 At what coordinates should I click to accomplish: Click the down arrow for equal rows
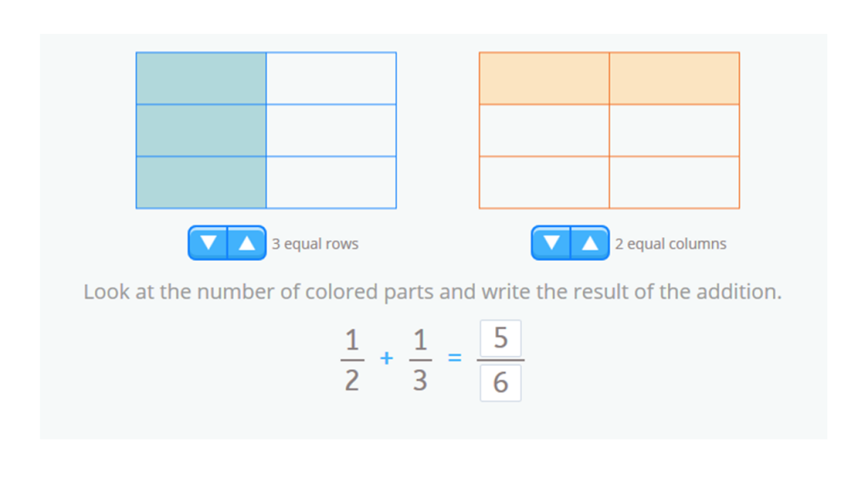click(209, 242)
